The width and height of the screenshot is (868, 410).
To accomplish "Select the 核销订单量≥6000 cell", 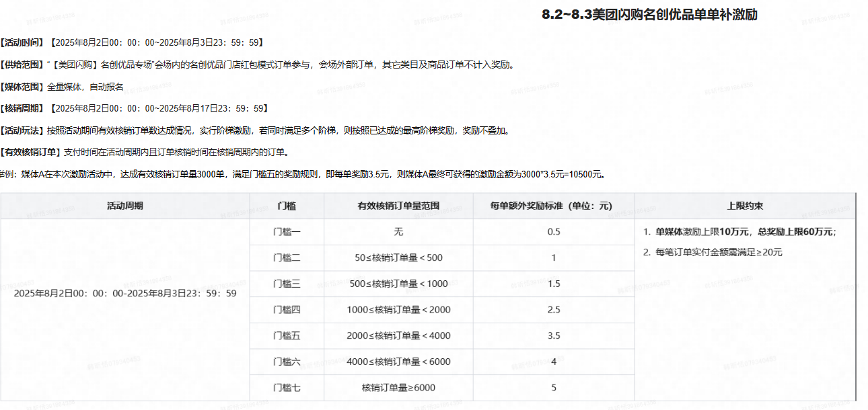I will pos(398,388).
